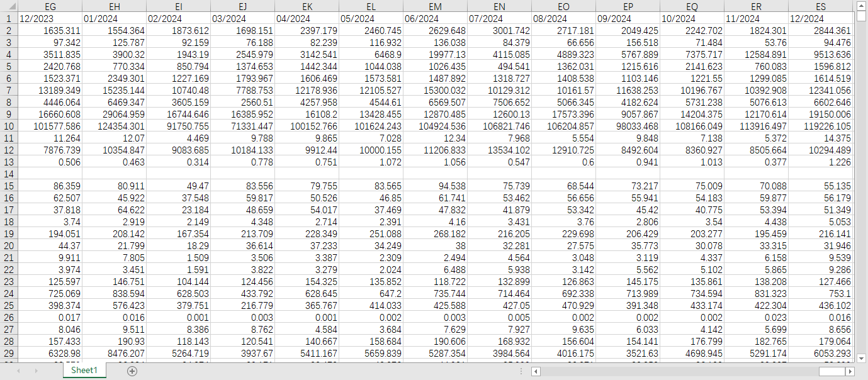The image size is (868, 380).
Task: Select cell with value 18.29
Action: [178, 245]
